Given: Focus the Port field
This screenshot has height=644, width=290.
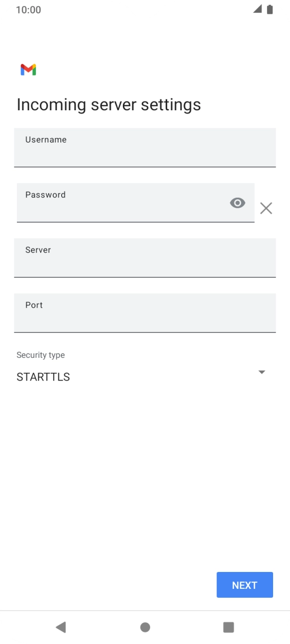Looking at the screenshot, I should [145, 313].
